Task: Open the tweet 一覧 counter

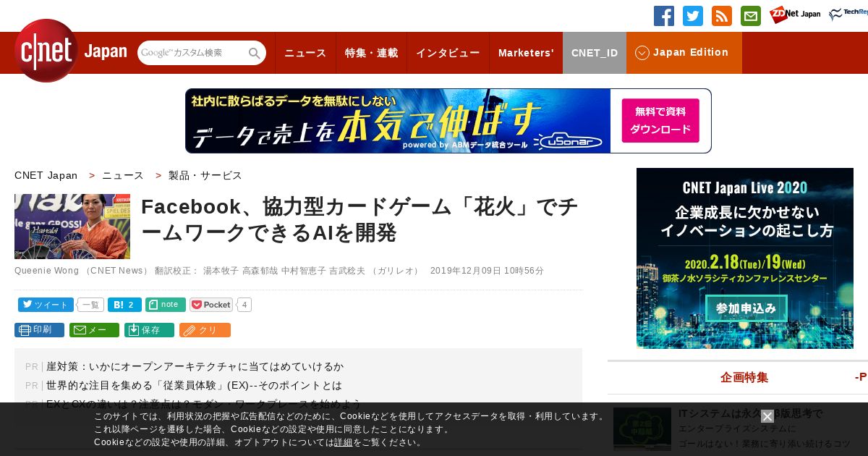Action: coord(90,305)
